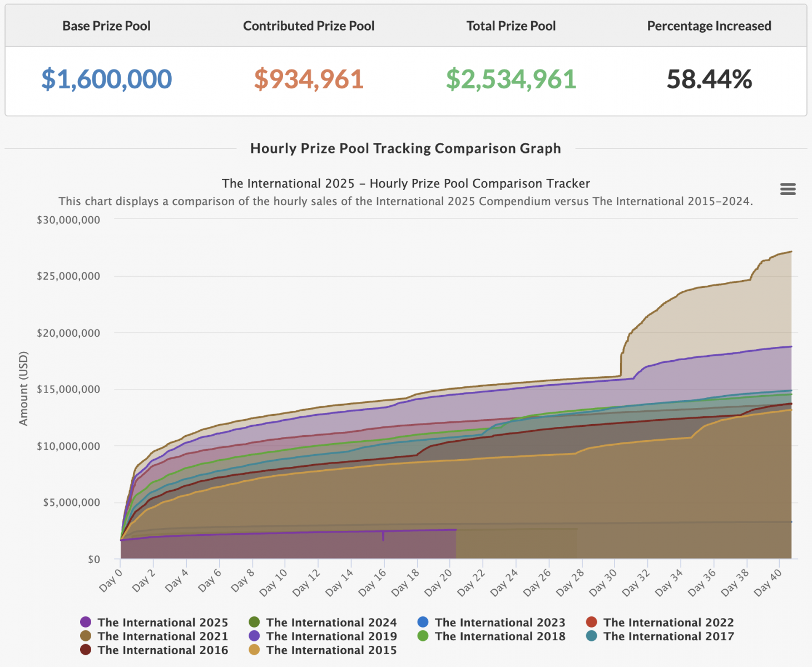Screen dimensions: 812x667
Task: Click the orange 2015 legend color dot
Action: pos(254,650)
